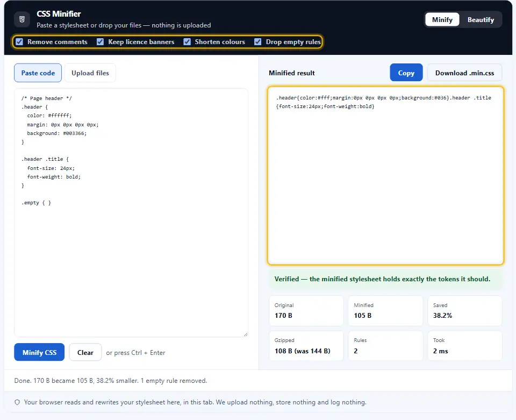Open the Upload files tab
516x420 pixels.
[x=90, y=73]
